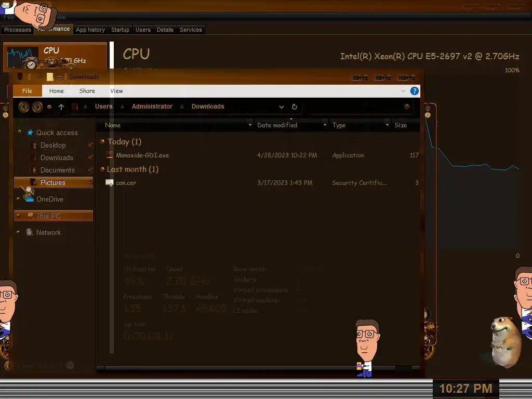Open the address bar history dropdown
Image resolution: width=532 pixels, height=399 pixels.
pos(281,107)
